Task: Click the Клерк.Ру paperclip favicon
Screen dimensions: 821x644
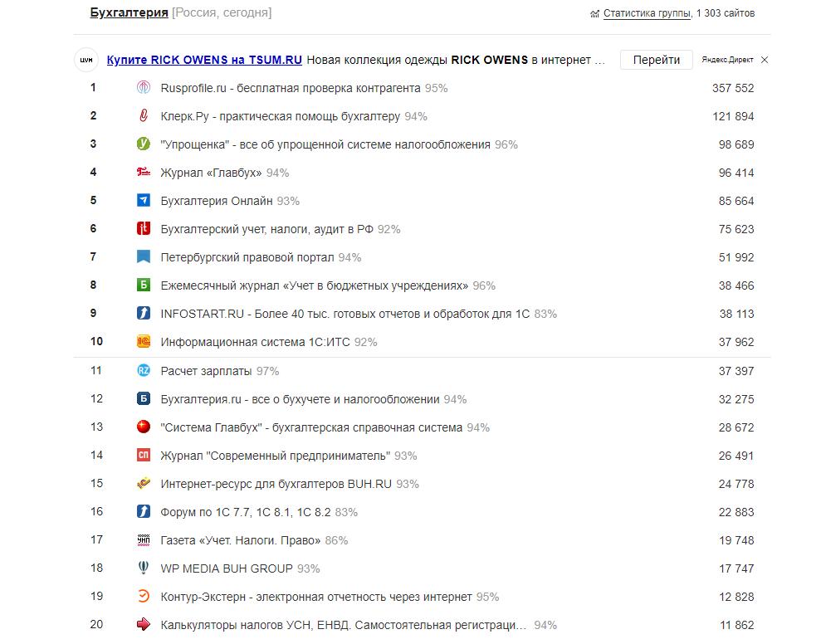Action: coord(144,115)
